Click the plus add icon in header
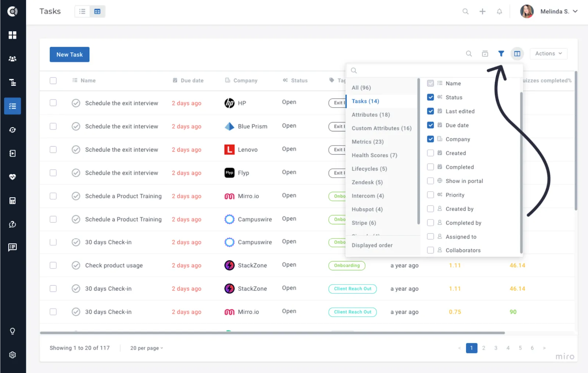This screenshot has height=373, width=588. tap(483, 11)
